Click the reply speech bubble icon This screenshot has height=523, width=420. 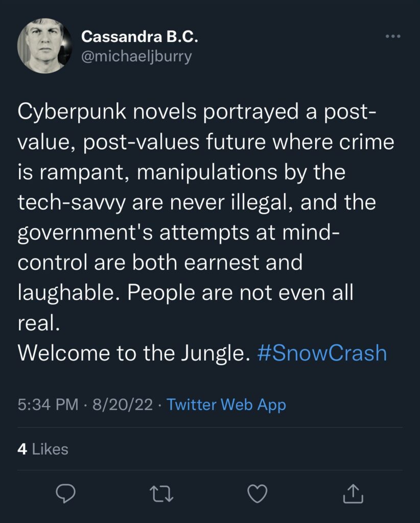point(66,494)
